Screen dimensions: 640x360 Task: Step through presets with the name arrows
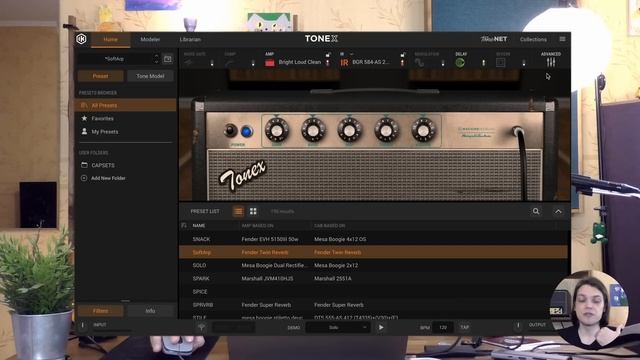click(x=156, y=59)
